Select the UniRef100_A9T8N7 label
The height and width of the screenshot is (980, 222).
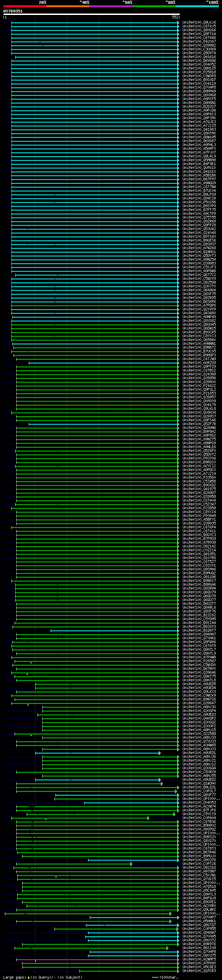[x=199, y=871]
